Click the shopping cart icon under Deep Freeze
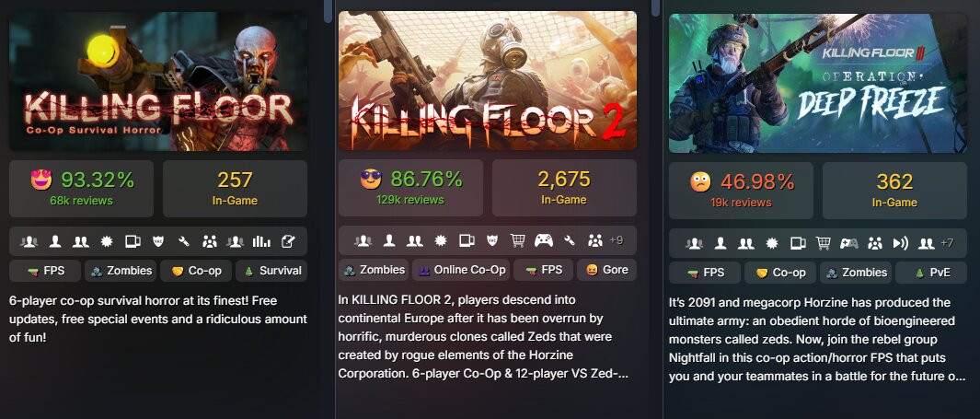The height and width of the screenshot is (419, 980). point(823,243)
